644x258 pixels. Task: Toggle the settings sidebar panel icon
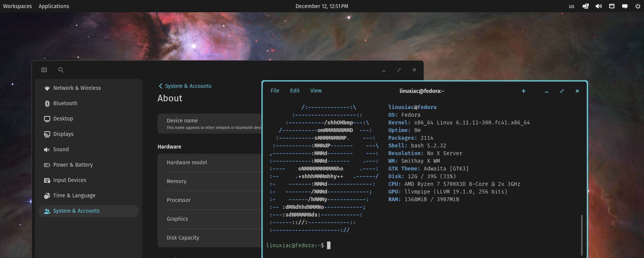44,70
